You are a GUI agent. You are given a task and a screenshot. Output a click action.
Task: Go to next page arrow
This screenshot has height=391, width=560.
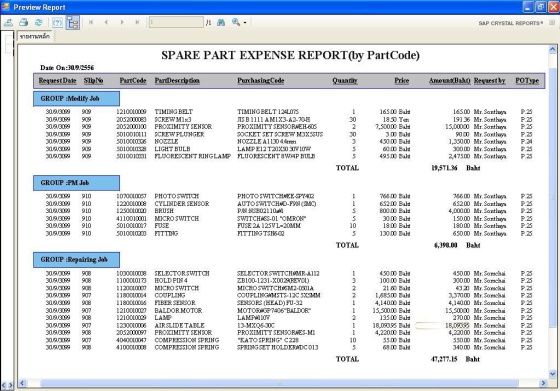(122, 22)
